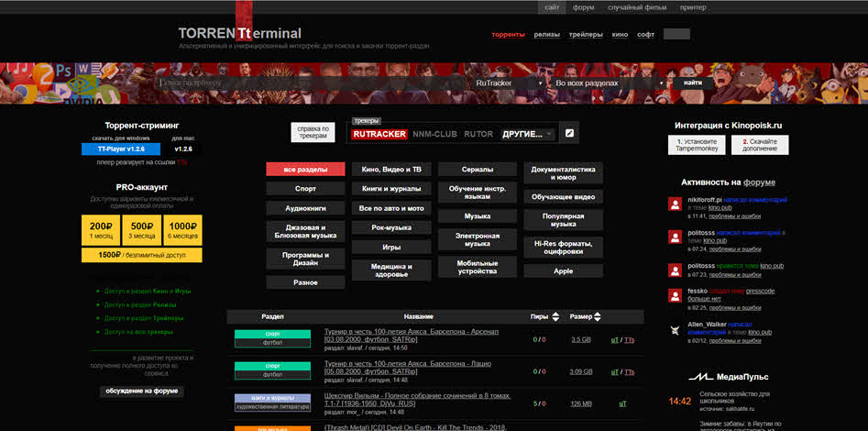Open Во всех разделах section dropdown
The height and width of the screenshot is (431, 868).
[x=609, y=83]
